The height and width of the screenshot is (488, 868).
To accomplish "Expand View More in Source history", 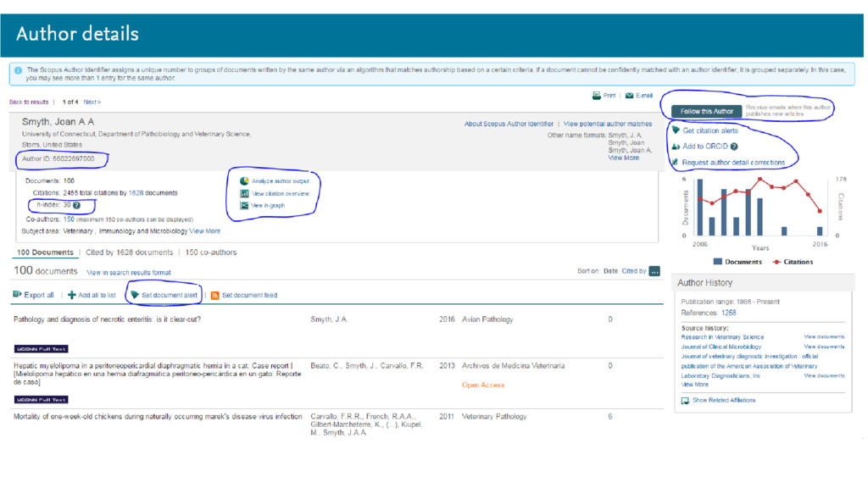I will point(695,385).
